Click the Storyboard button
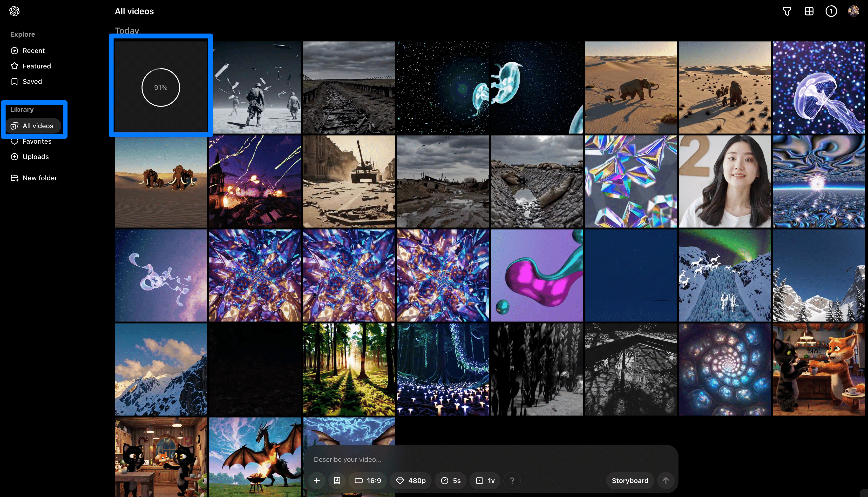868x497 pixels. tap(630, 481)
